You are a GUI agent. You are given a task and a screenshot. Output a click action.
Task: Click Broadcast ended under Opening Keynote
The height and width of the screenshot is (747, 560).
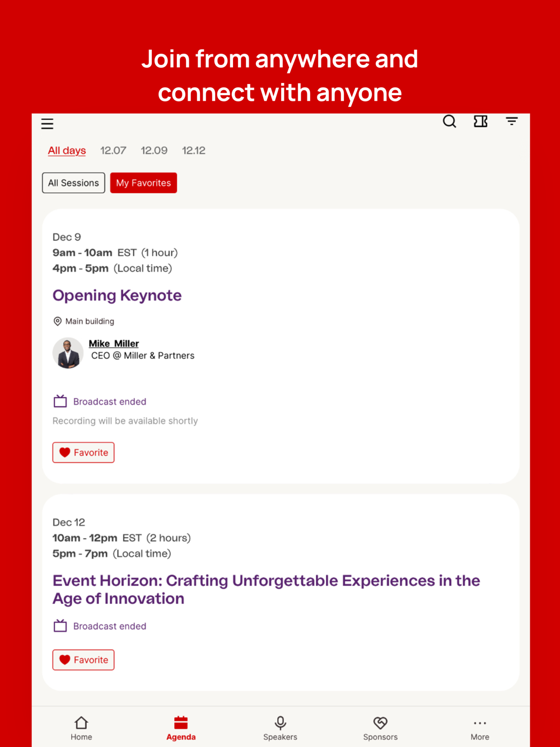pos(110,402)
